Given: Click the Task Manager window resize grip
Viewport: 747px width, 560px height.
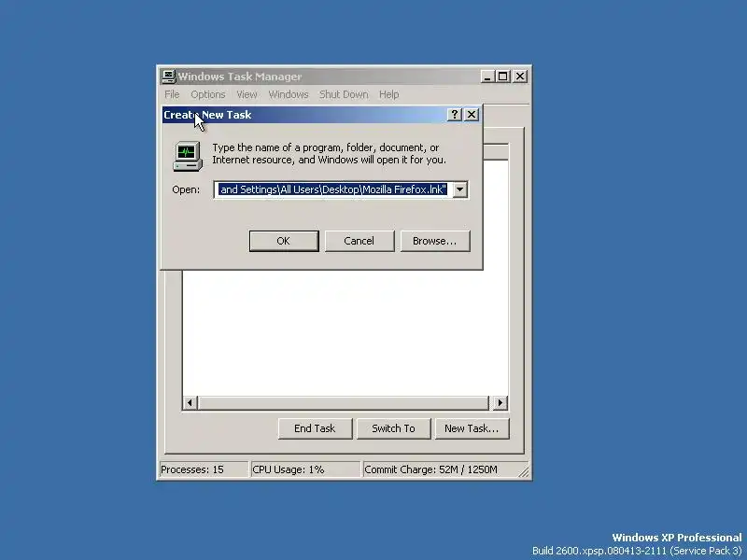Looking at the screenshot, I should tap(524, 471).
